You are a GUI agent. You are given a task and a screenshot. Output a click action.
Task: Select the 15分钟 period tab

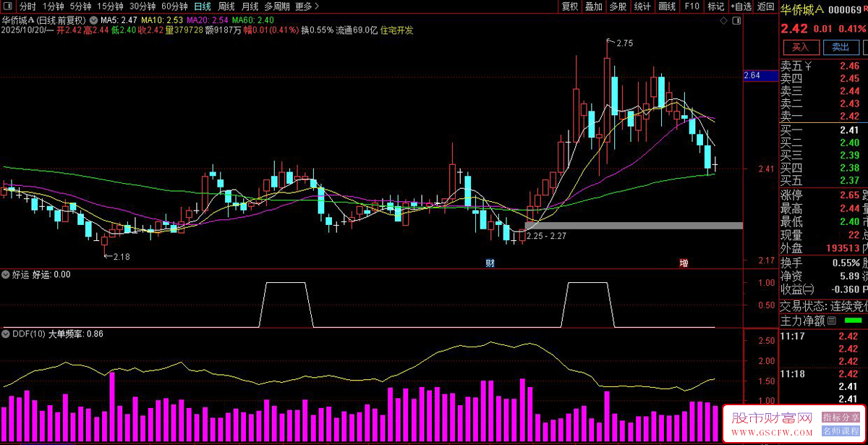(x=110, y=7)
